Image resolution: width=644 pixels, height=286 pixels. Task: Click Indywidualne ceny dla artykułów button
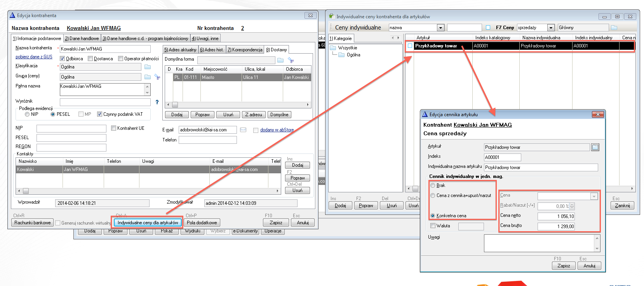pyautogui.click(x=148, y=223)
